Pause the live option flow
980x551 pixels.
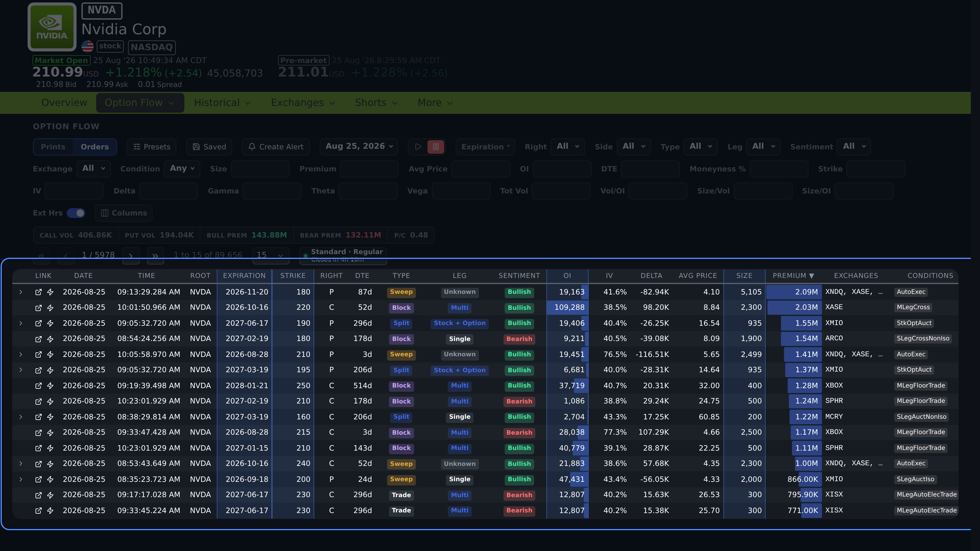[x=435, y=147]
